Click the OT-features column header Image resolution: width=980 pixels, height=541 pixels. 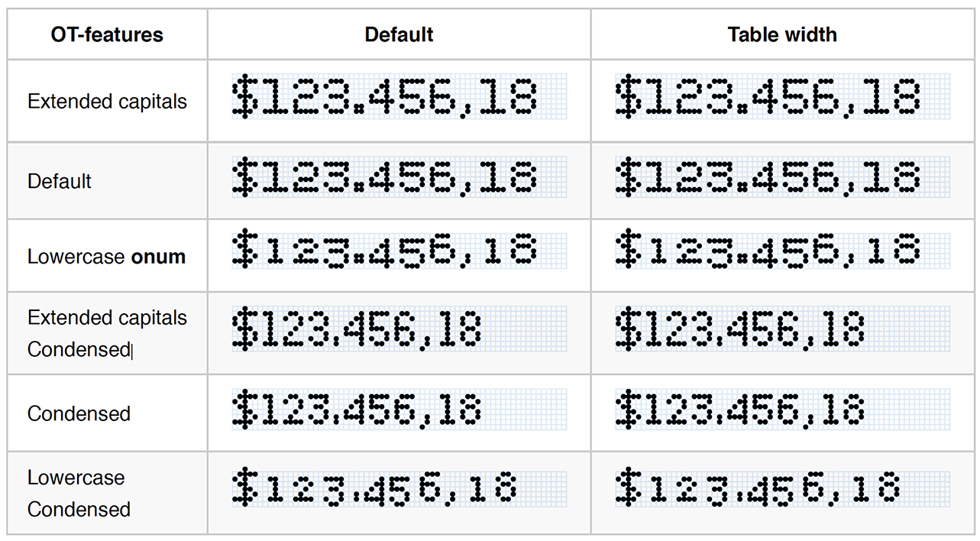(107, 34)
